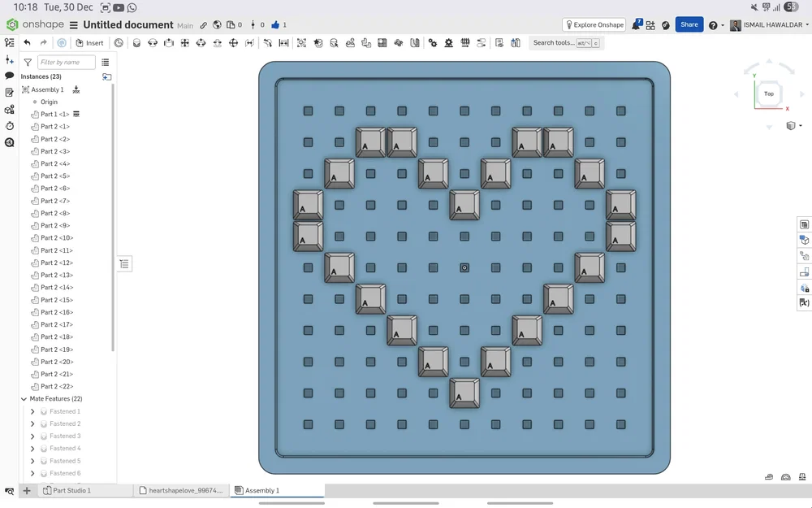
Task: Expand the Fastened 5 mate
Action: tap(32, 462)
